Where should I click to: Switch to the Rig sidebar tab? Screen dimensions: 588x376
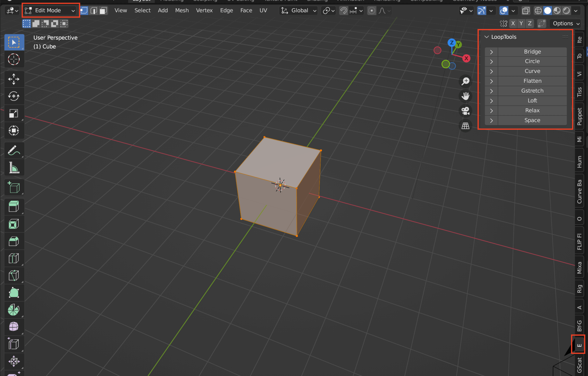[x=579, y=289]
